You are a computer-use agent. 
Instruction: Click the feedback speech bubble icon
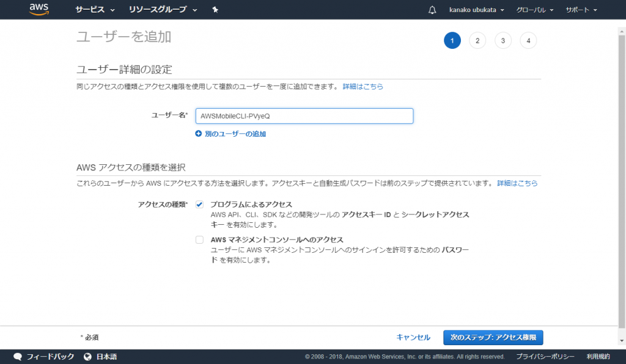pyautogui.click(x=18, y=357)
